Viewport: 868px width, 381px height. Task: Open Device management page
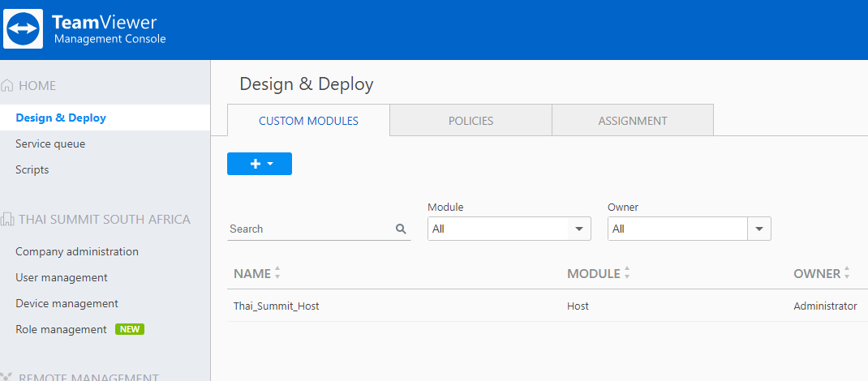[67, 303]
